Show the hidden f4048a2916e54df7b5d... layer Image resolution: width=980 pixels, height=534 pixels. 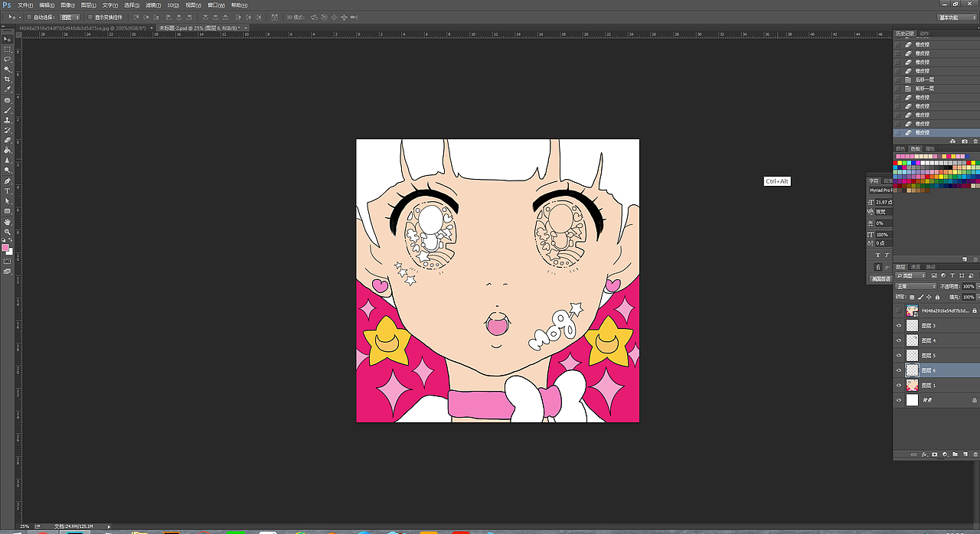pos(899,311)
